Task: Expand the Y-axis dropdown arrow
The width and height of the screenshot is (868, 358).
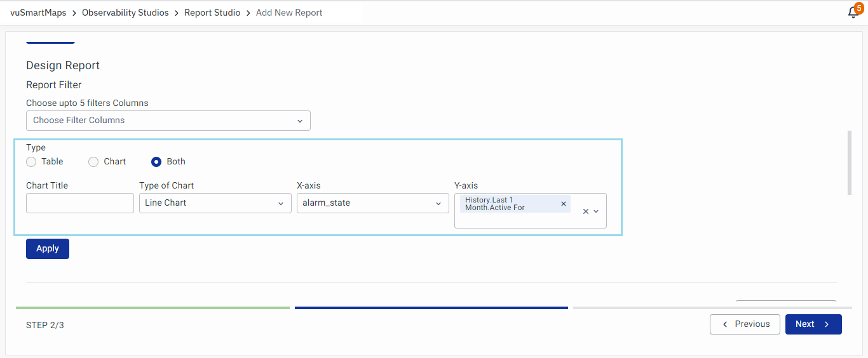Action: click(x=596, y=211)
